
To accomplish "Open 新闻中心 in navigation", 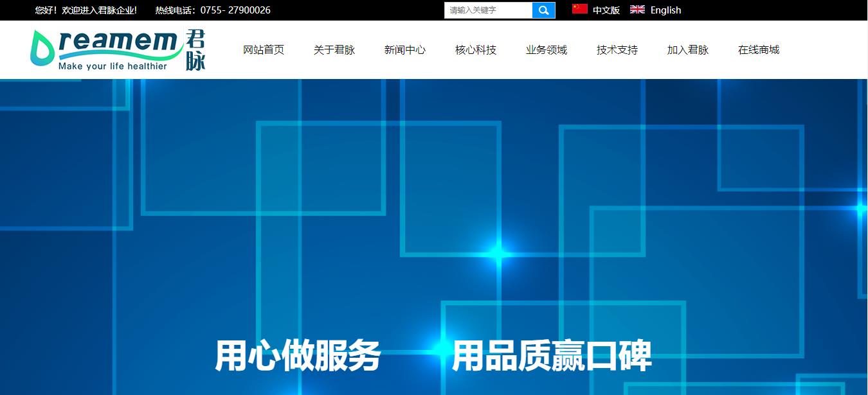I will tap(405, 50).
